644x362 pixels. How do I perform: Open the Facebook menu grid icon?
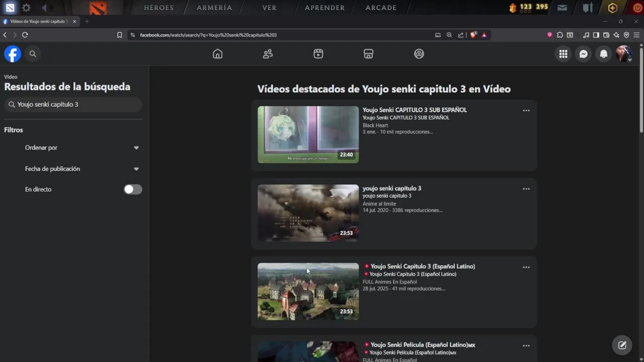[563, 54]
